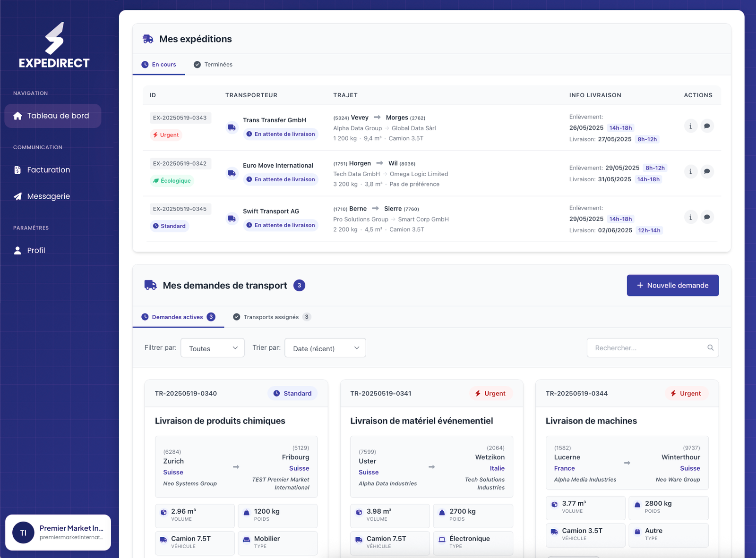Click the Mes demandes de transport truck icon
The image size is (756, 558).
coord(150,285)
